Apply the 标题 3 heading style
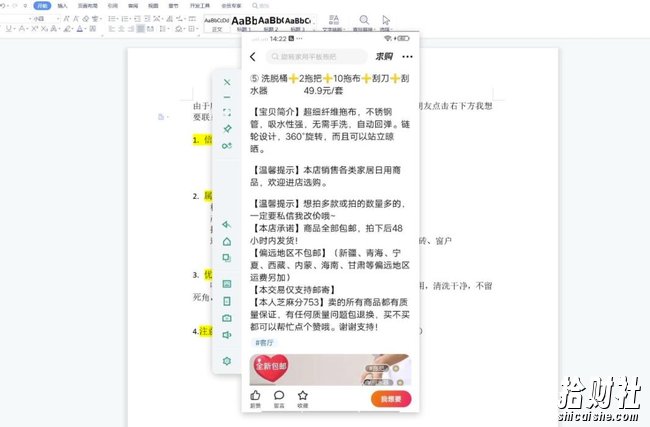650x427 pixels. pos(298,24)
